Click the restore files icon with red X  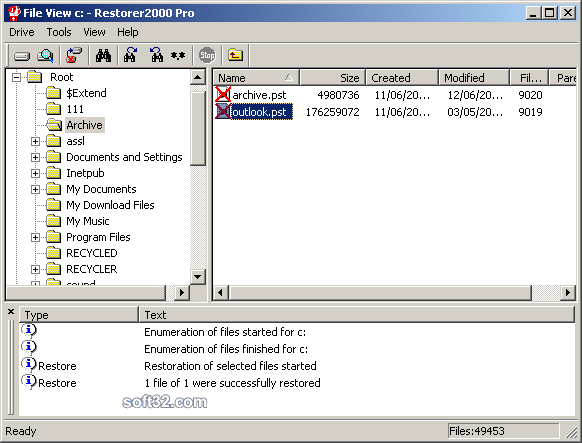pos(74,55)
